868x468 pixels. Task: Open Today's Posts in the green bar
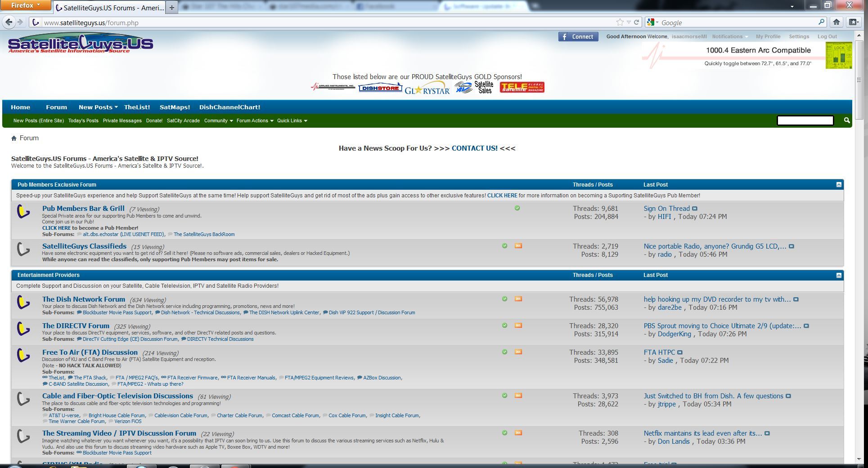coord(83,120)
